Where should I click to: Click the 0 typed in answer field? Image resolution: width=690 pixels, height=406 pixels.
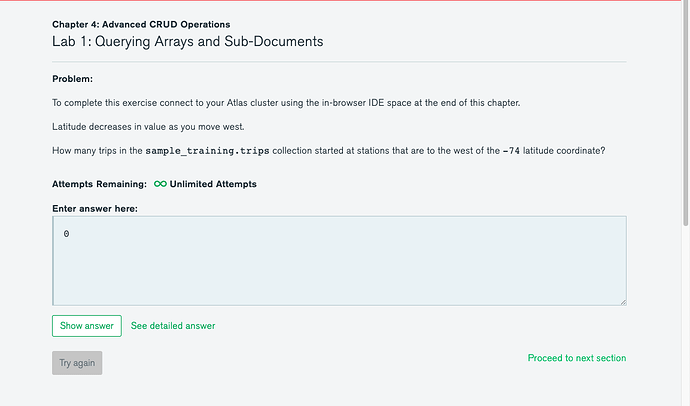click(x=66, y=234)
